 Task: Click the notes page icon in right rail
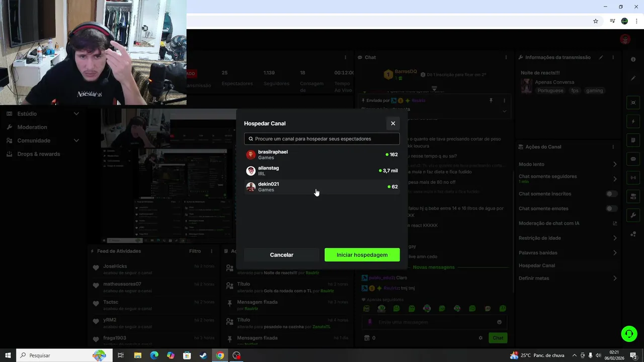coord(633,140)
